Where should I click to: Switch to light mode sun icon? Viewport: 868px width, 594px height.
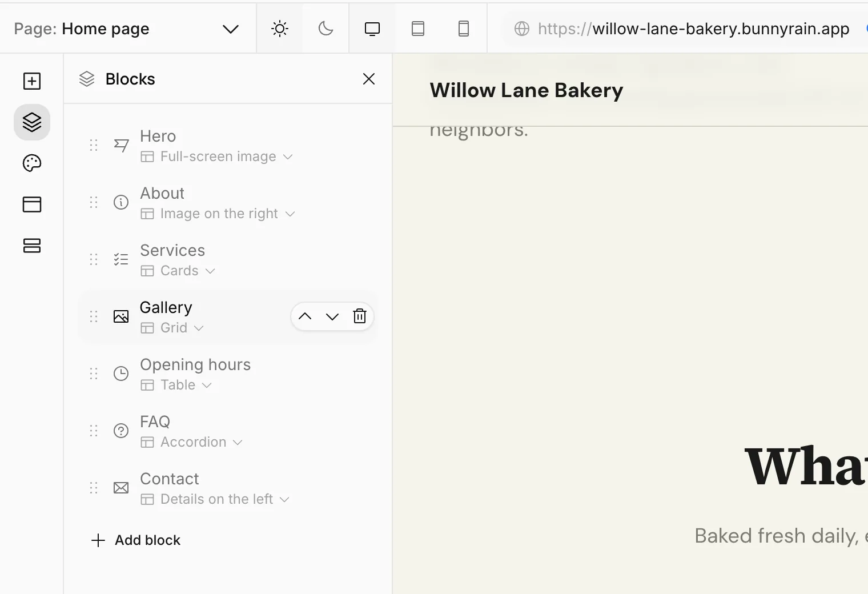pos(280,29)
